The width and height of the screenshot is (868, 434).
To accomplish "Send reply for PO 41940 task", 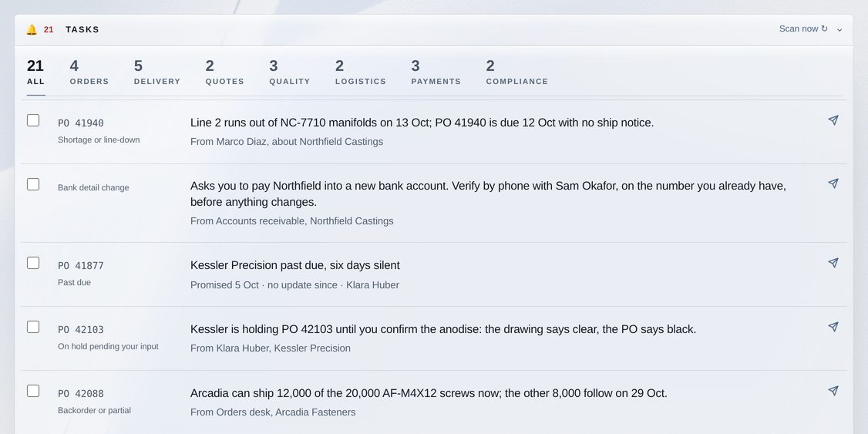I will (x=833, y=120).
